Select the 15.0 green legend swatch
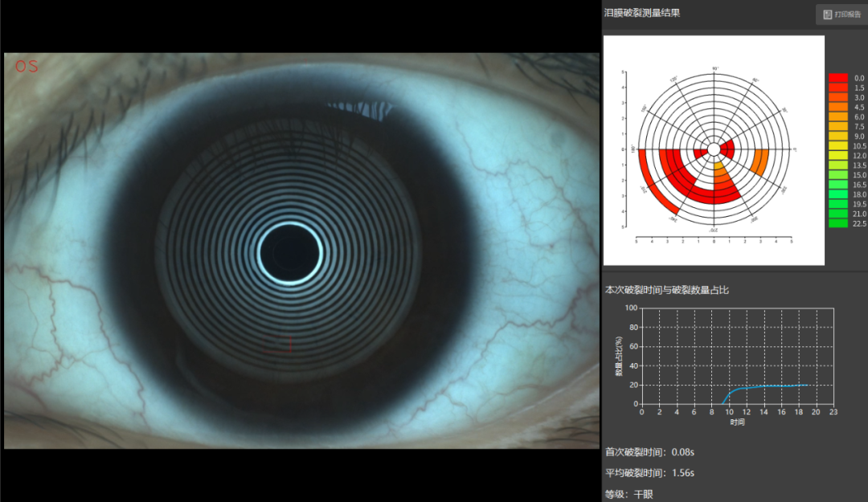 tap(838, 175)
